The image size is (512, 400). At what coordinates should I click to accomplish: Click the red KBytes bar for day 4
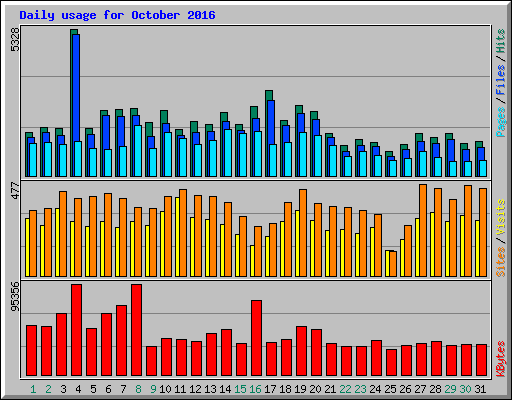(x=76, y=330)
